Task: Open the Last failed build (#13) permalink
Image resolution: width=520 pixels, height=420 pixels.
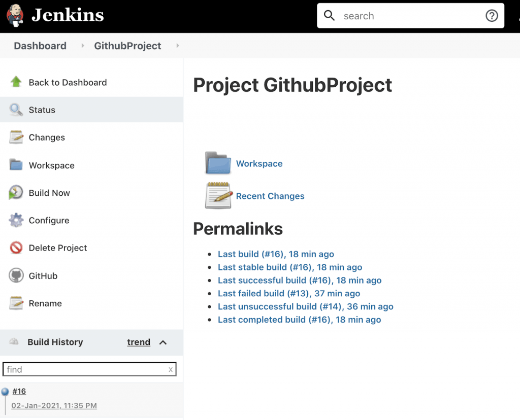Action: pos(288,293)
